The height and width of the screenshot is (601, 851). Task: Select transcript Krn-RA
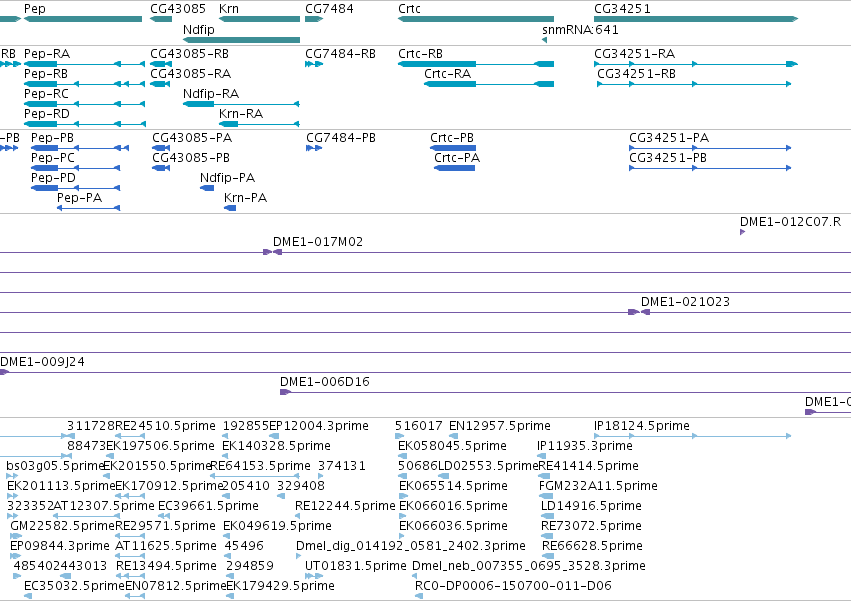point(241,114)
